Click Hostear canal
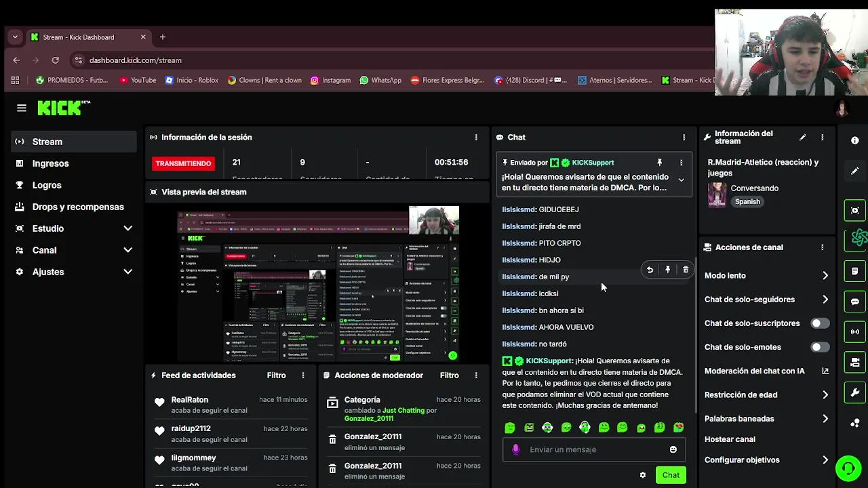 [730, 439]
